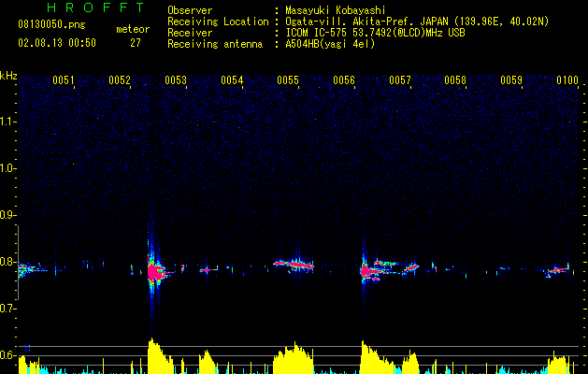Screen dimensions: 588x374
Task: Click the 0057 time marker
Action: pos(400,80)
